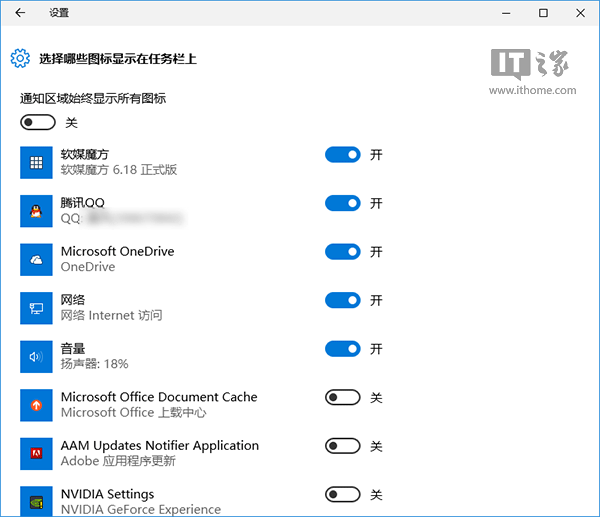Enable the NVIDIA Settings toggle

[x=342, y=494]
